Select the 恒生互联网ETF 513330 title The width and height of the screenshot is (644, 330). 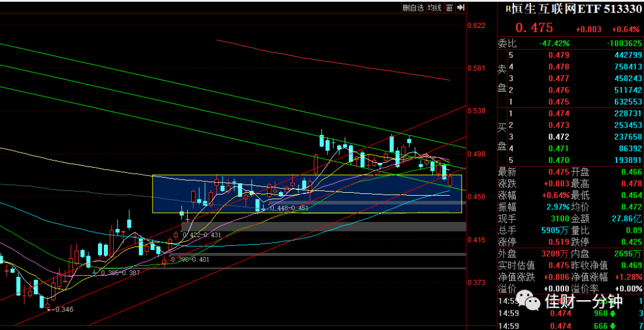point(577,8)
